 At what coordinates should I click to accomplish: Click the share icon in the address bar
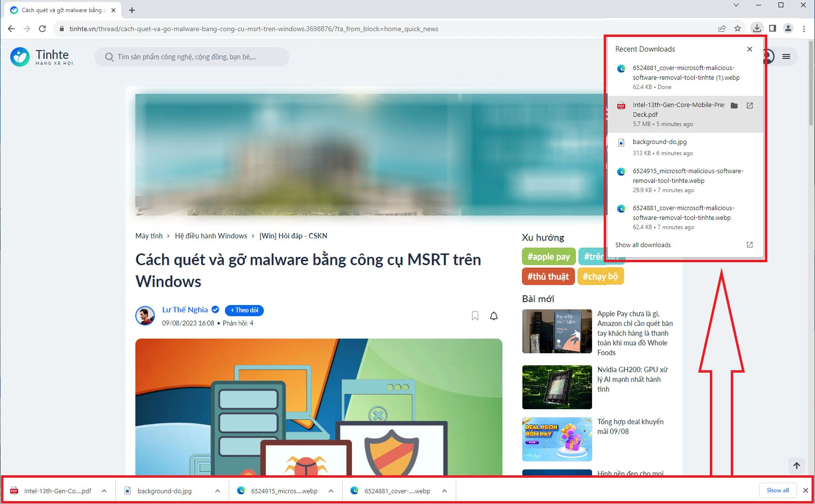tap(722, 28)
